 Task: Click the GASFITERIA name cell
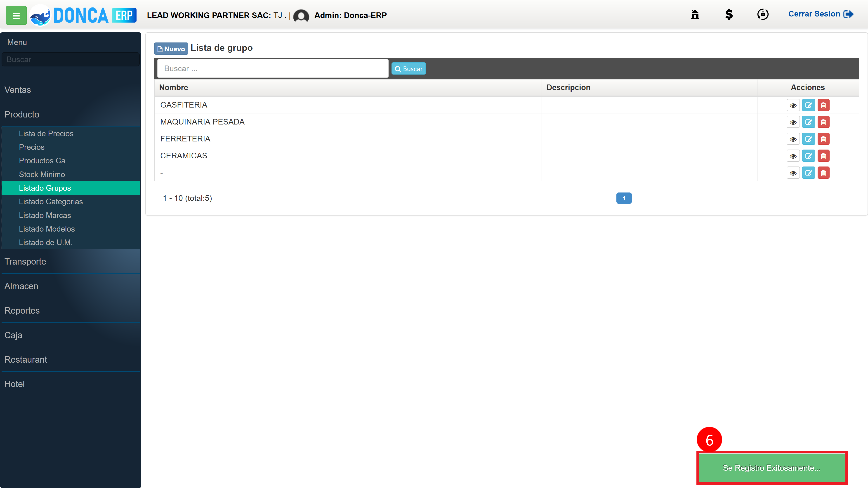coord(348,105)
